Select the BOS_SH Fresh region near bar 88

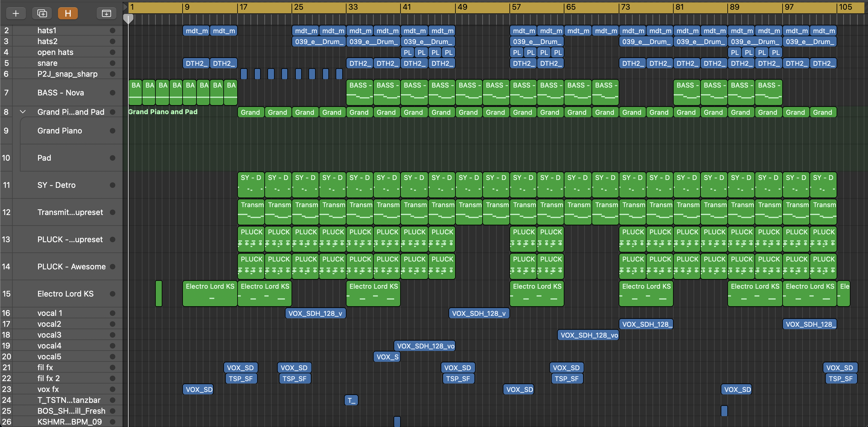(724, 411)
